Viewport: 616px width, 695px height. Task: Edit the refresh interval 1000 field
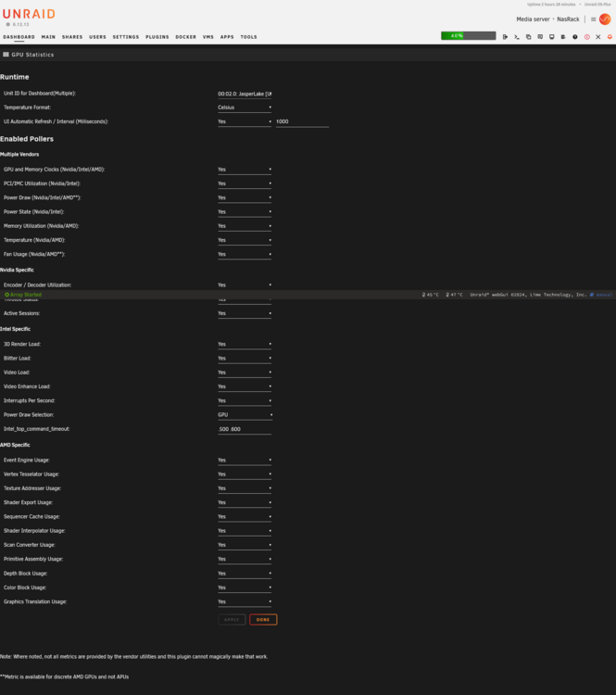[302, 122]
